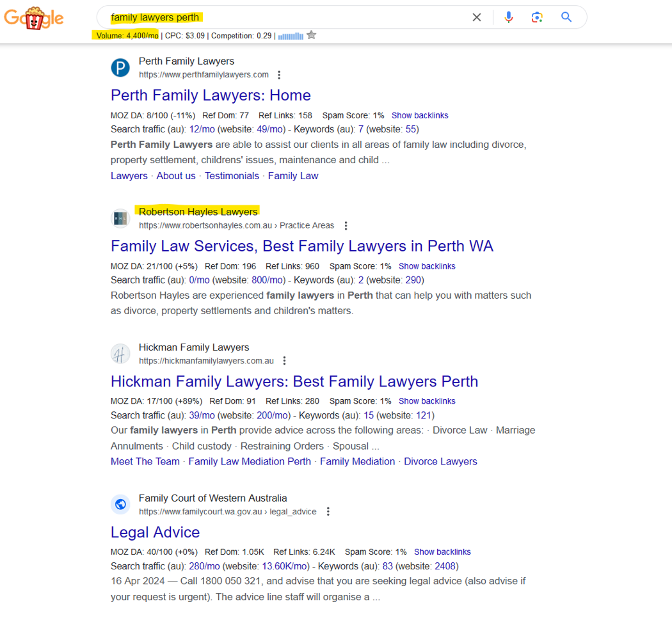Click the voice search microphone icon
672x618 pixels.
click(509, 17)
